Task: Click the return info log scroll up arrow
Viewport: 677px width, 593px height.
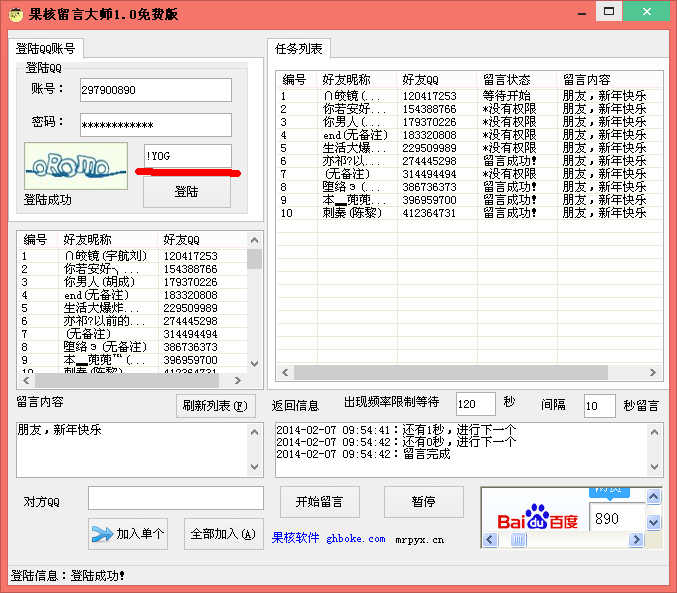Action: coord(655,432)
